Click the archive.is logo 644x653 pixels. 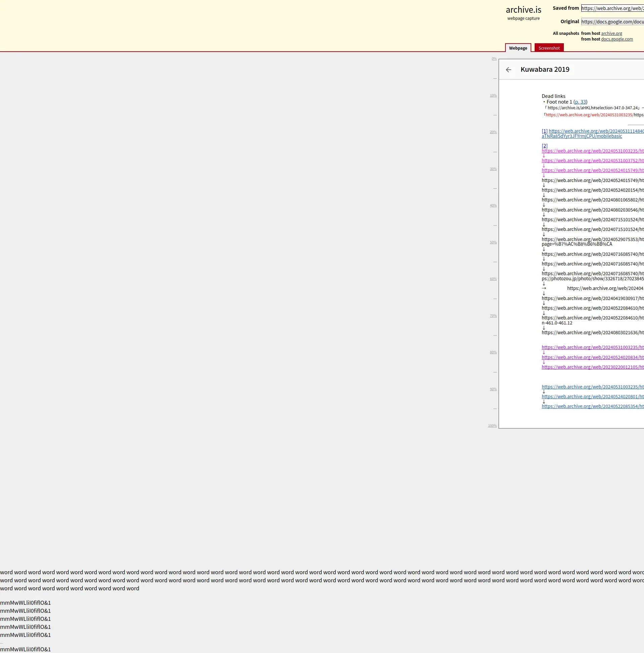point(523,10)
